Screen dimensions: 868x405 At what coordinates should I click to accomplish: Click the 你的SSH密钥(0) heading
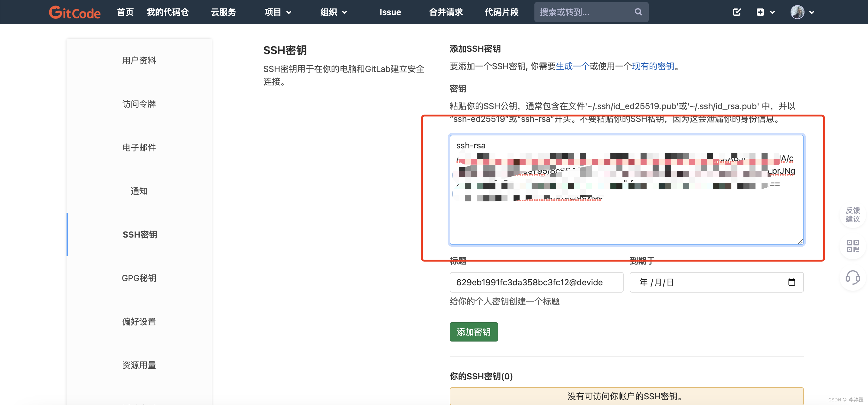pos(481,376)
